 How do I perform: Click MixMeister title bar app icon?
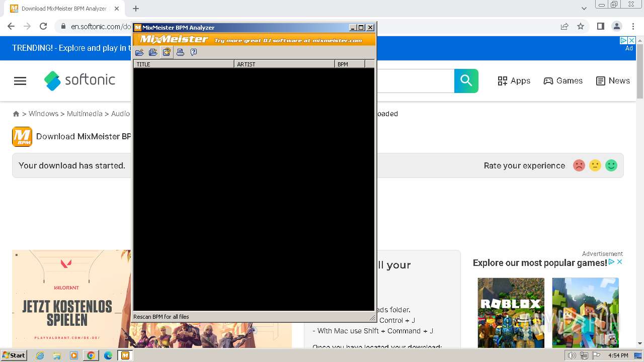coord(137,28)
